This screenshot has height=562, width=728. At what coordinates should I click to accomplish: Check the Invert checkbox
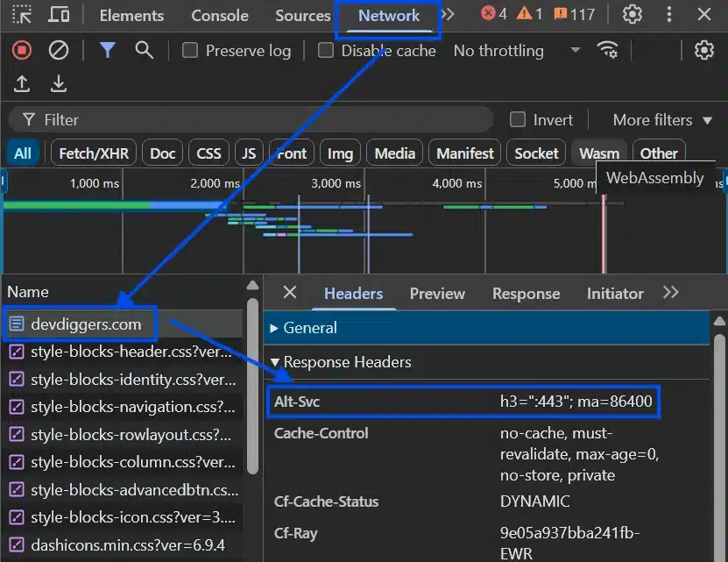(517, 119)
